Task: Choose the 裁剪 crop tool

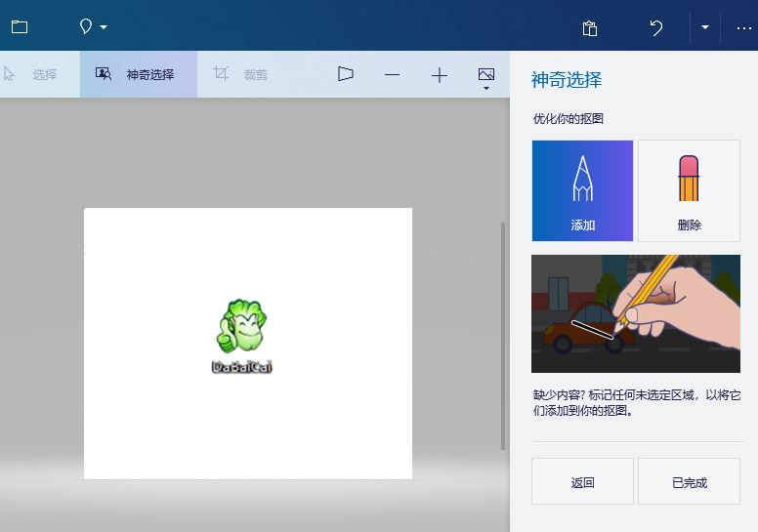Action: point(240,74)
